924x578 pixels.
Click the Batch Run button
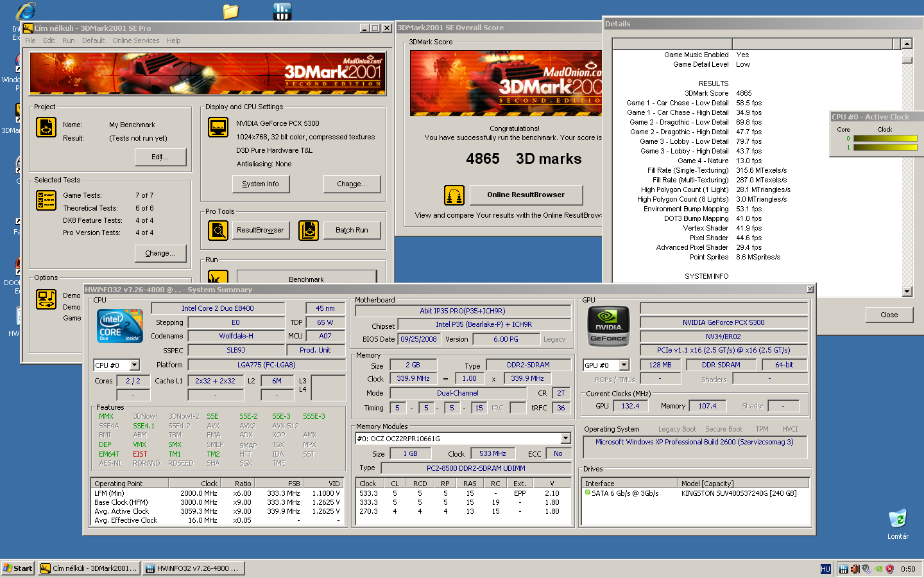tap(352, 230)
